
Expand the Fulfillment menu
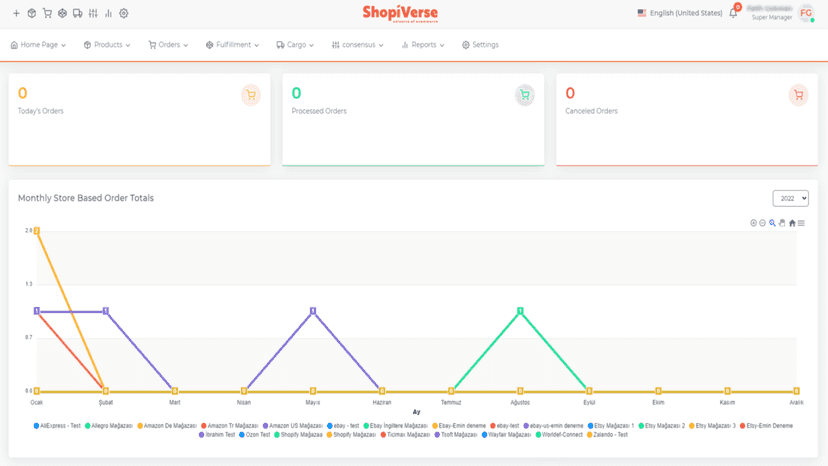[232, 45]
